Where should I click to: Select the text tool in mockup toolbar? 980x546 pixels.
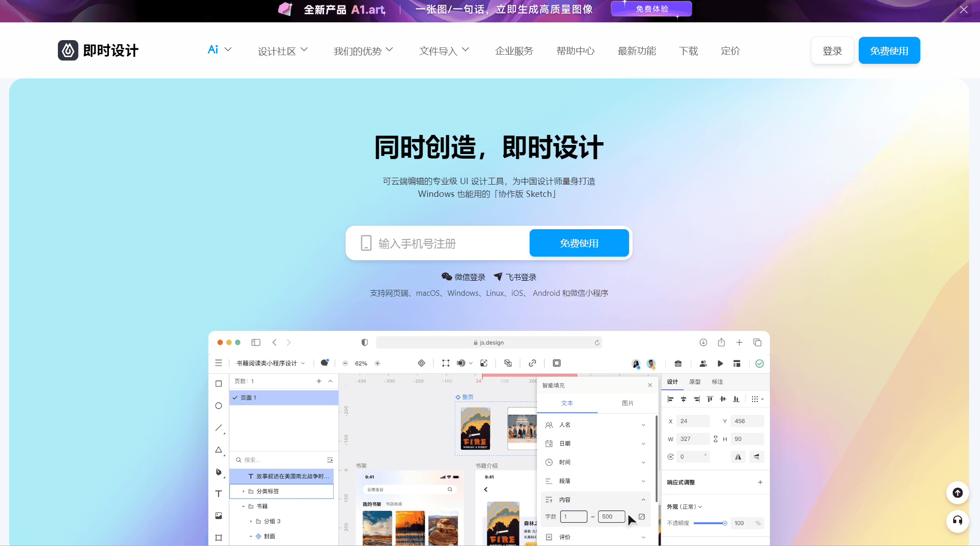pos(219,494)
